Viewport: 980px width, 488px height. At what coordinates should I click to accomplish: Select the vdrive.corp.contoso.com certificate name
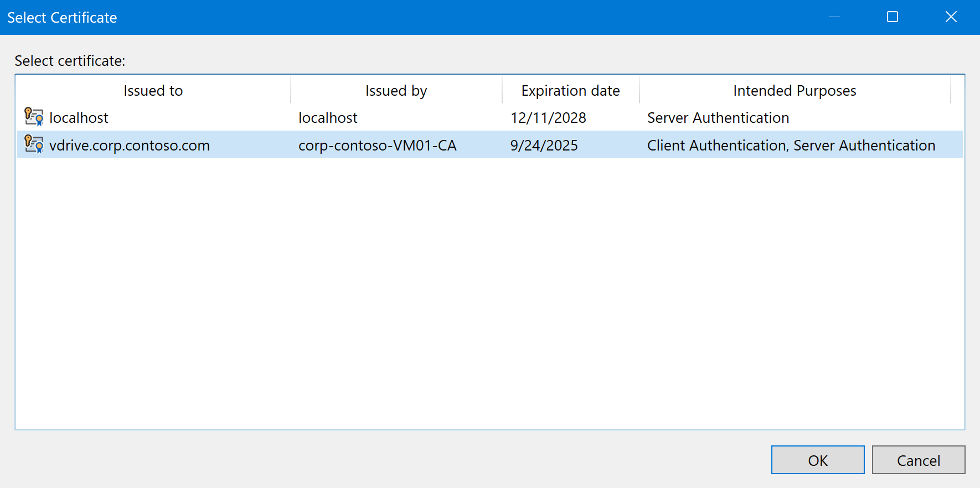pyautogui.click(x=130, y=146)
